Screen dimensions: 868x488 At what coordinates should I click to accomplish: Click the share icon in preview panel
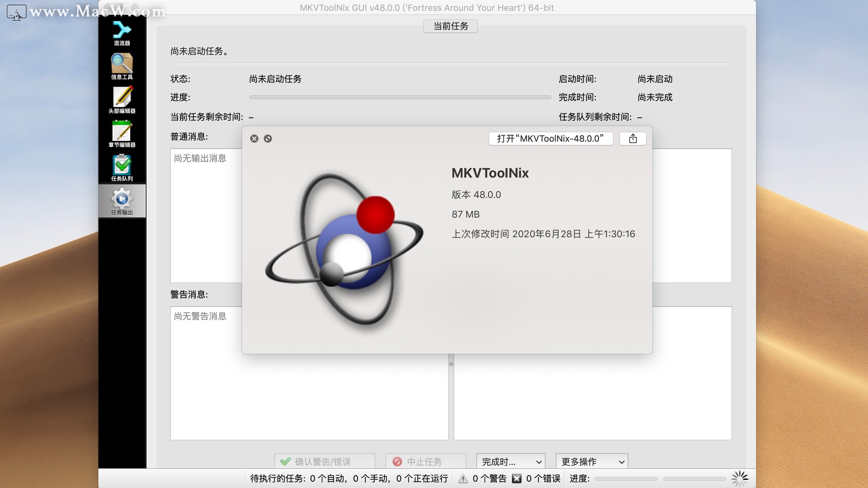pyautogui.click(x=633, y=139)
